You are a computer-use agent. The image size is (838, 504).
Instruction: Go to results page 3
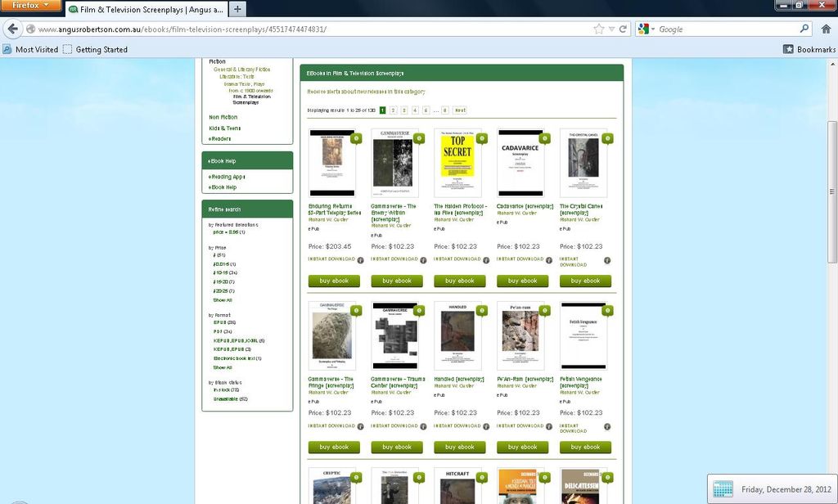pos(404,110)
